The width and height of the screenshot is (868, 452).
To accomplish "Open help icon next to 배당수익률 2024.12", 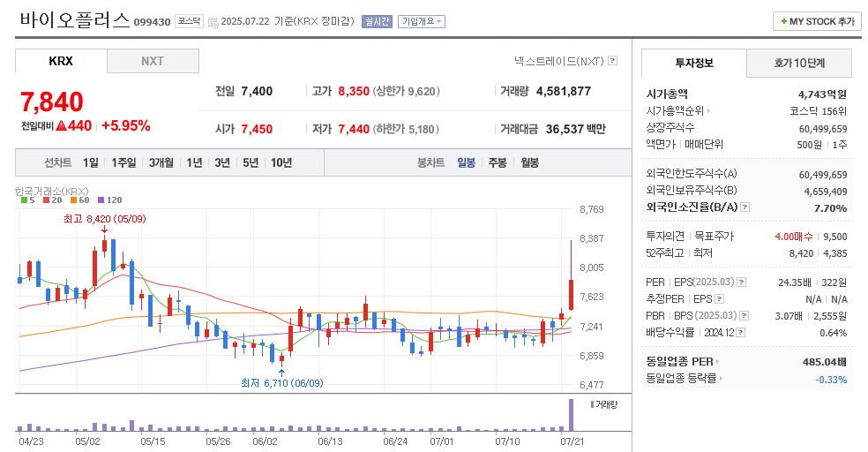I will point(741,333).
